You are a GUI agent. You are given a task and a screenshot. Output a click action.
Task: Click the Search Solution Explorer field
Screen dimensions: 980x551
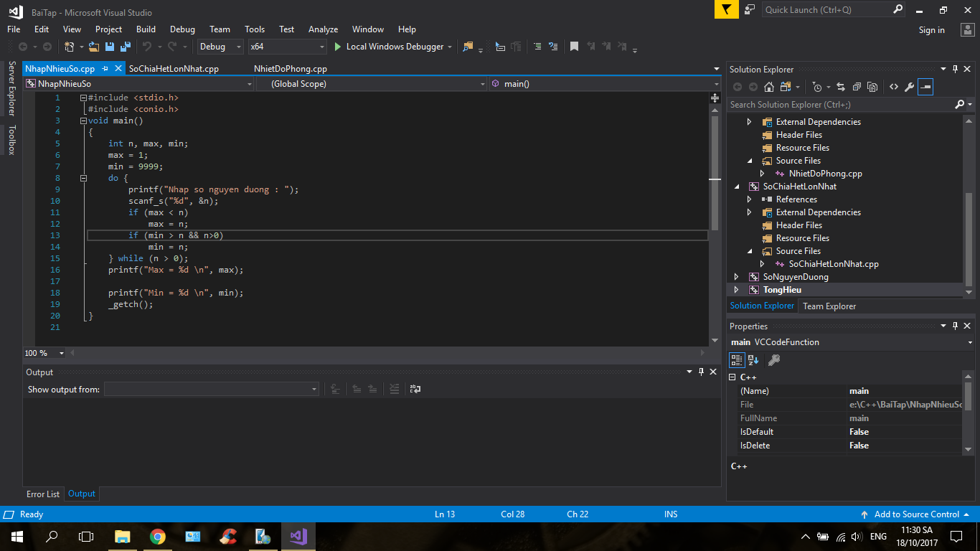[839, 105]
